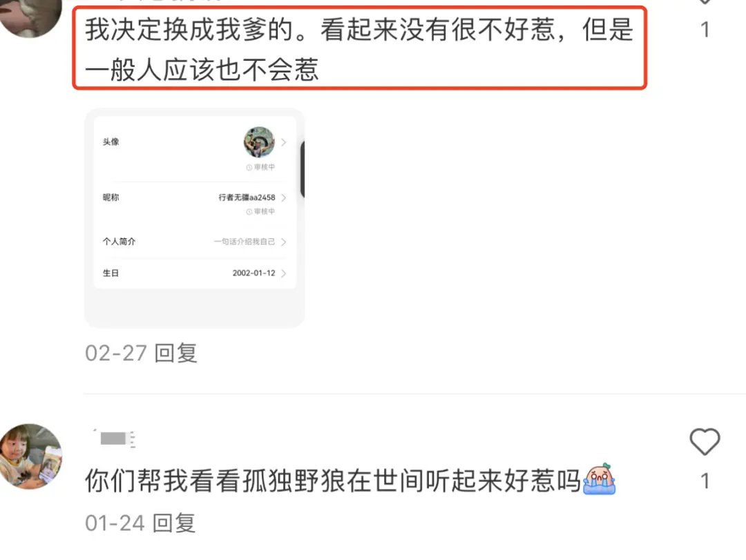Screen dimensions: 746x560
Task: Expand the 个人简介 row chevron
Action: click(284, 242)
